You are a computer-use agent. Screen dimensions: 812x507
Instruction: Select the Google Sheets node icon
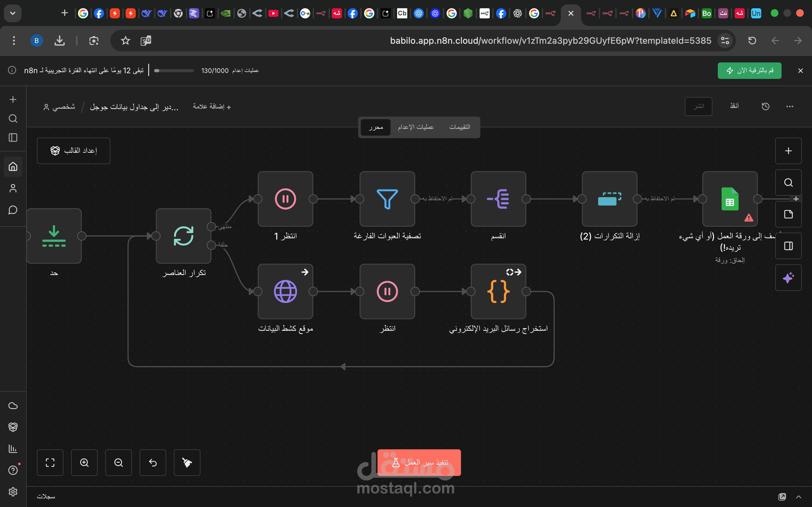click(x=730, y=199)
